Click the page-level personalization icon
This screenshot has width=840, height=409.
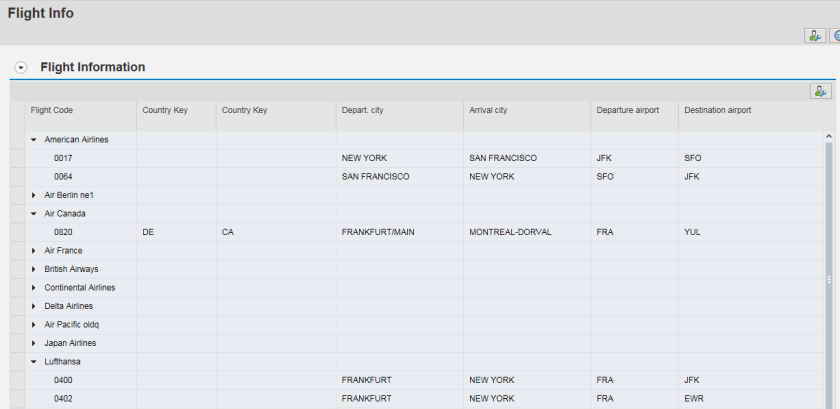[x=815, y=36]
